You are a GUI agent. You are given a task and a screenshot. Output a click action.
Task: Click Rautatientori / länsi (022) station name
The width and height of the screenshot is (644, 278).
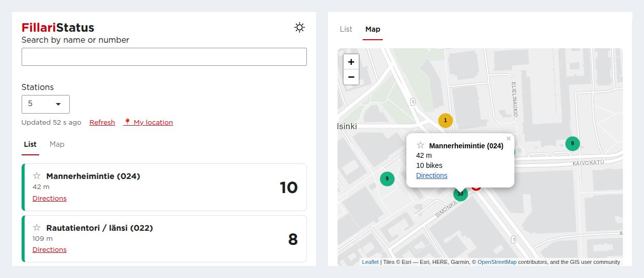pos(99,228)
